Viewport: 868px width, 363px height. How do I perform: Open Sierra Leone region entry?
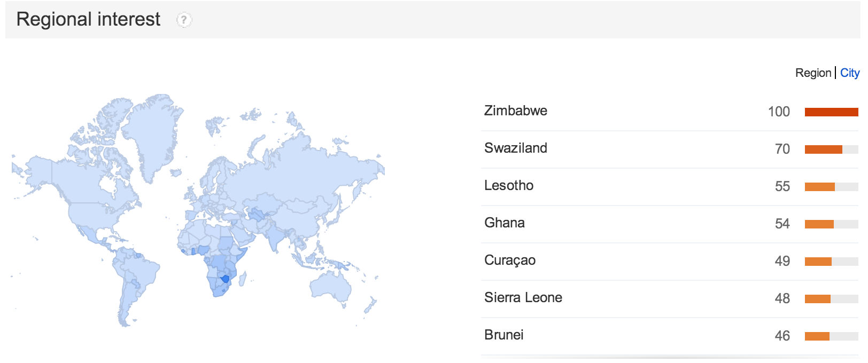523,297
